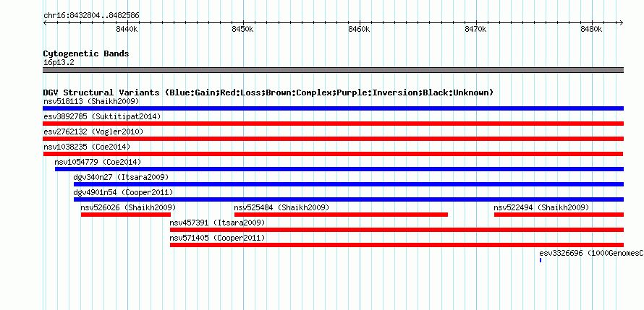Click the red nsv457391 loss bar
Viewport: 644px width, 310px height.
pos(397,230)
